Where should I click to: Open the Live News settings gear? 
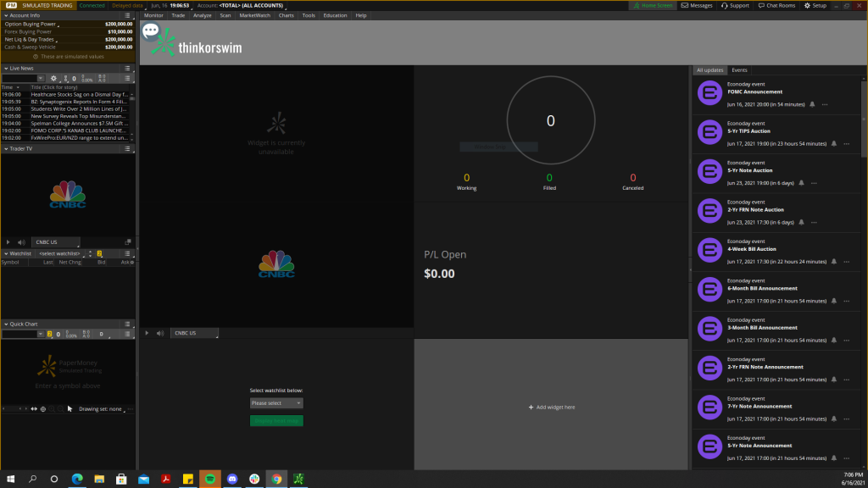pyautogui.click(x=53, y=79)
